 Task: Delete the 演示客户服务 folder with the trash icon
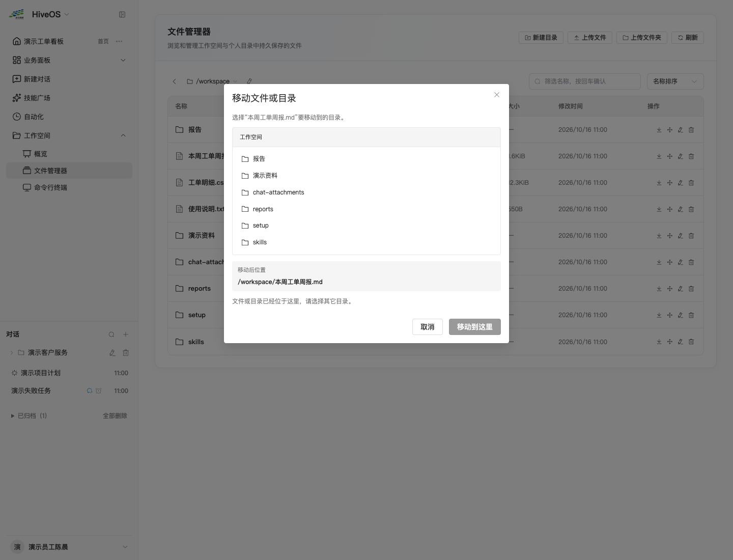click(126, 352)
